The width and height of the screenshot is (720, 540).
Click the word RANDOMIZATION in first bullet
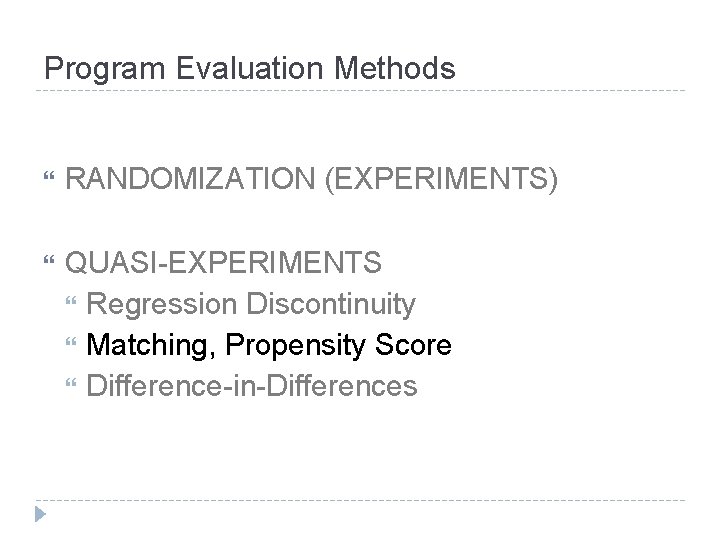pos(191,182)
